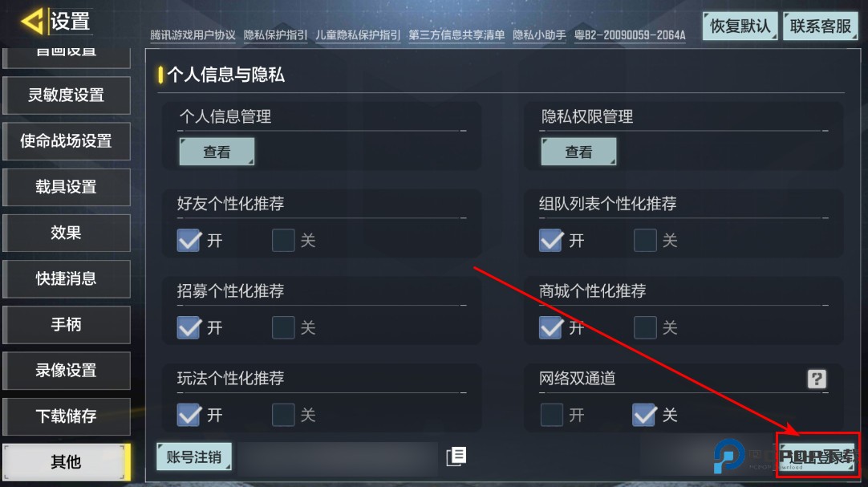Open the question mark help for 网络双通道
The height and width of the screenshot is (487, 868).
point(817,379)
